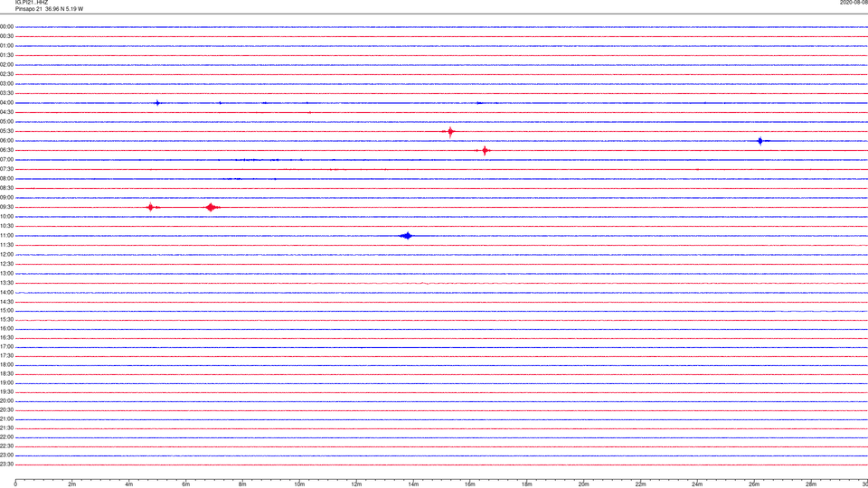Click the 24m tick label on the axis
Screen dimensions: 868x488
click(697, 484)
